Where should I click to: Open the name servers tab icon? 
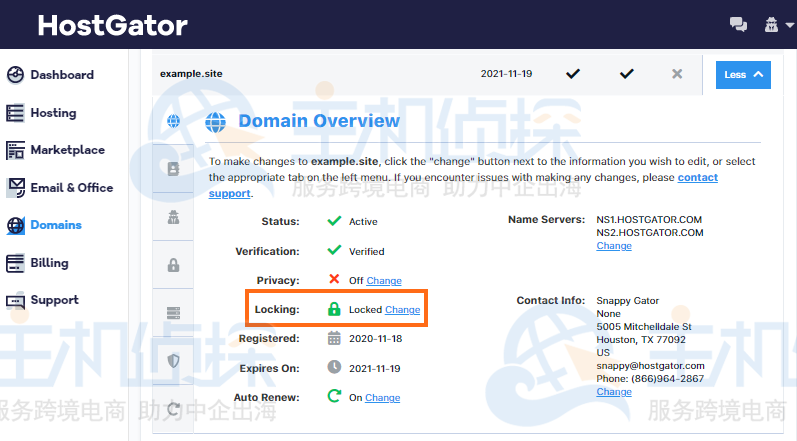coord(173,313)
